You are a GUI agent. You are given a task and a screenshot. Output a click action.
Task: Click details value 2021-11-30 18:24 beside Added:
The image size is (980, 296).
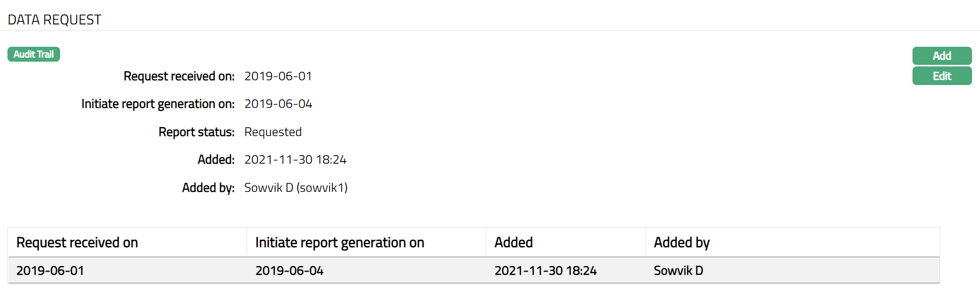point(295,159)
